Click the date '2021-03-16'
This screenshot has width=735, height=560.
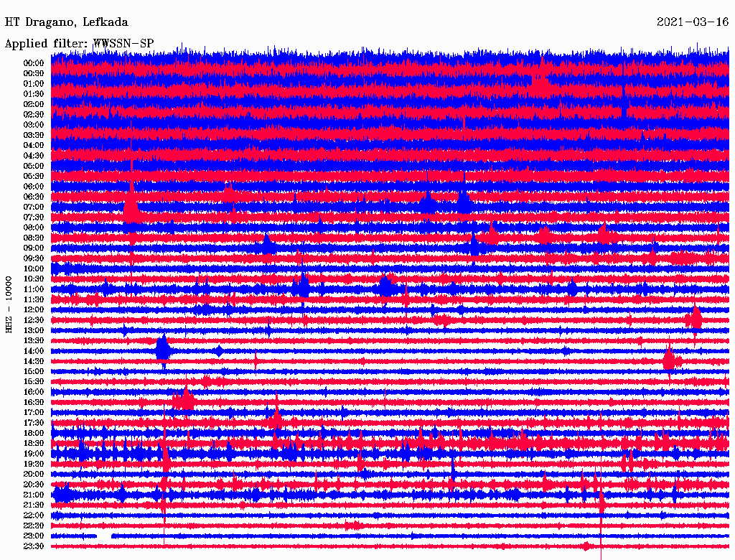coord(693,22)
